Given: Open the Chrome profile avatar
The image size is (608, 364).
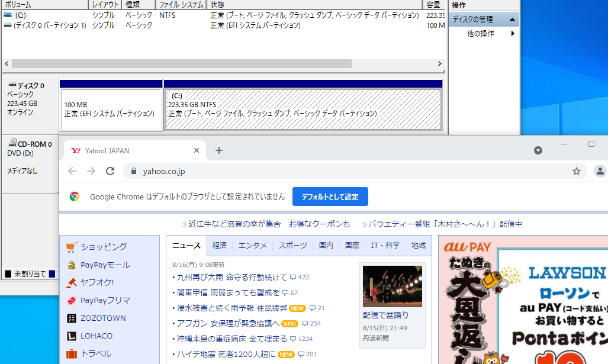Looking at the screenshot, I should [600, 171].
